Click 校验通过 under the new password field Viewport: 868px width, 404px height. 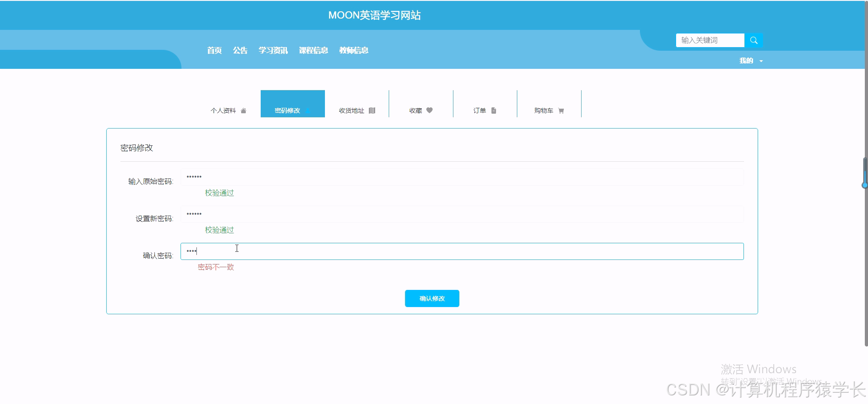click(x=219, y=230)
